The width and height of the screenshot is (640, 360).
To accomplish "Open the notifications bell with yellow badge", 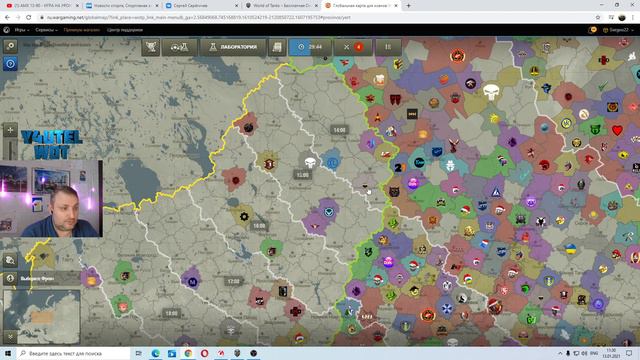I will [593, 30].
